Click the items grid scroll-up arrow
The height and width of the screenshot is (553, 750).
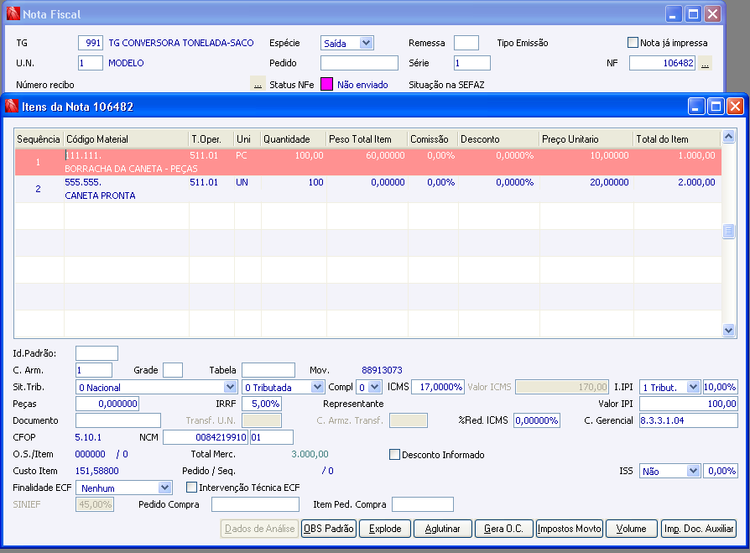729,136
